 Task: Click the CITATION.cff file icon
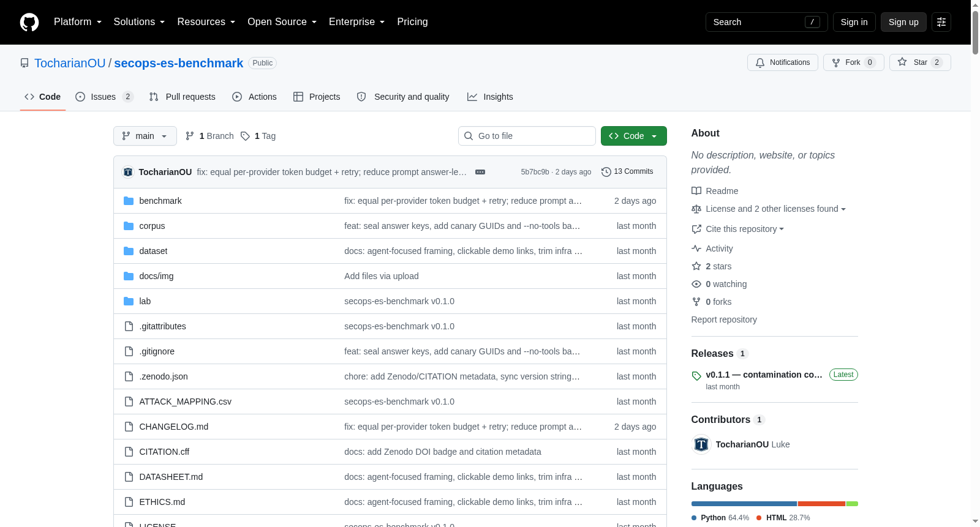[129, 452]
